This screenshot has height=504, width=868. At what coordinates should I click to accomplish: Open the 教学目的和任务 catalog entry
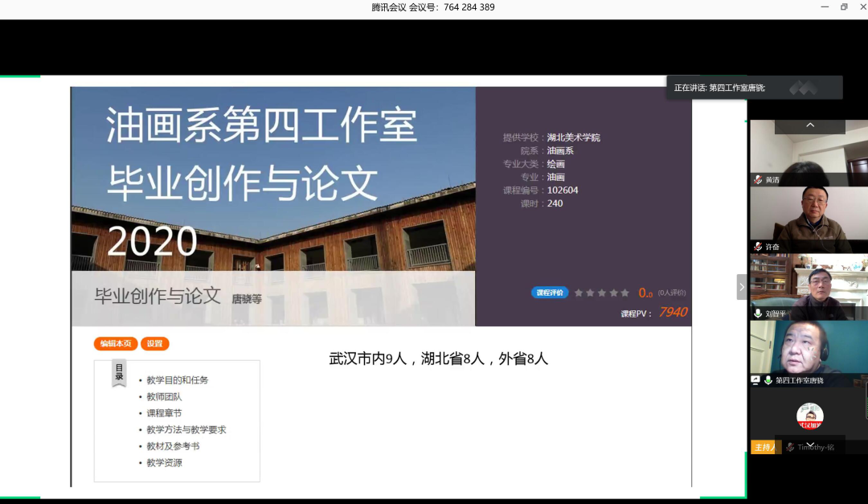click(177, 380)
